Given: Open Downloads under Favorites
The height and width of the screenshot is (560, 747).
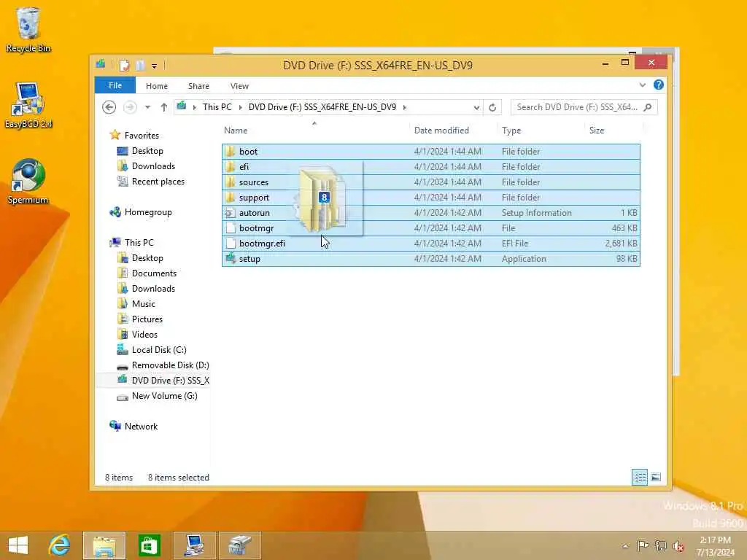Looking at the screenshot, I should click(x=146, y=166).
